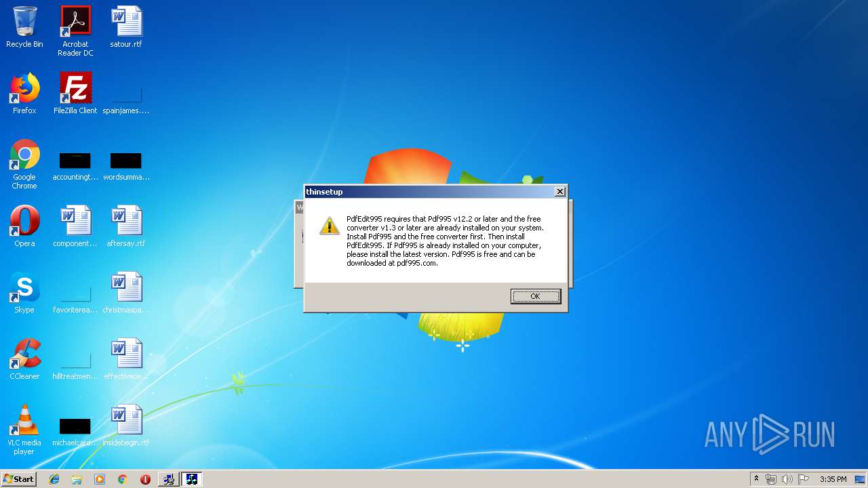This screenshot has width=868, height=488.
Task: Select the component Word document icon
Action: pos(75,226)
